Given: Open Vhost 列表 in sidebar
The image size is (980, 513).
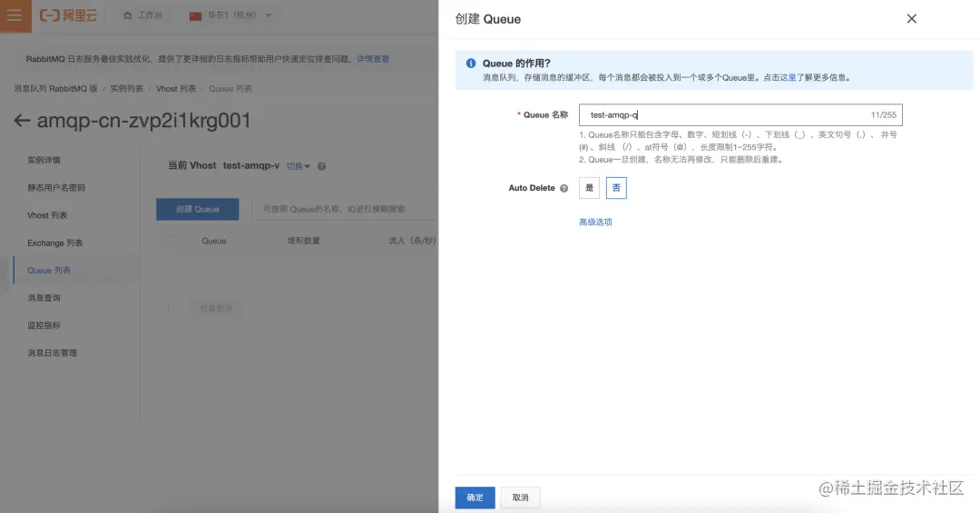Looking at the screenshot, I should click(47, 215).
